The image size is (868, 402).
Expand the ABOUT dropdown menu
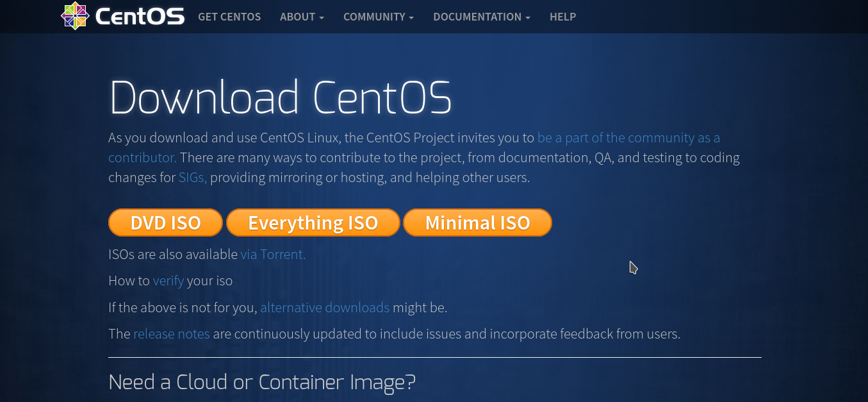point(302,17)
